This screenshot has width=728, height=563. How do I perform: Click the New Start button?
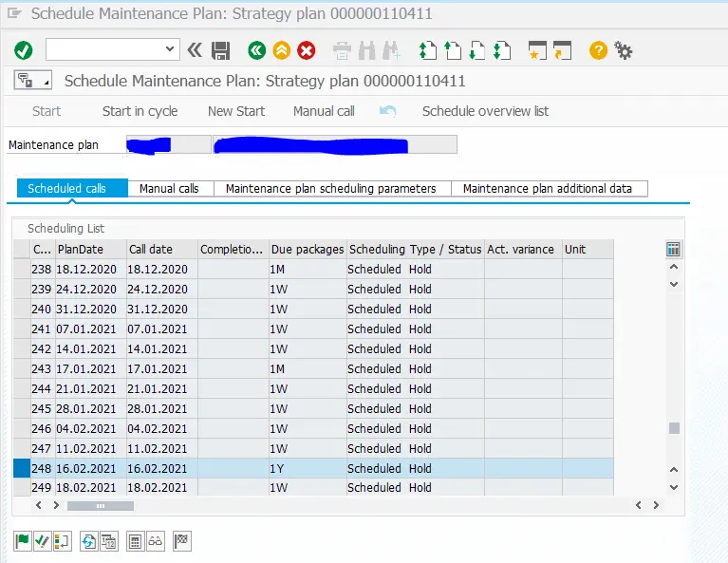(236, 111)
